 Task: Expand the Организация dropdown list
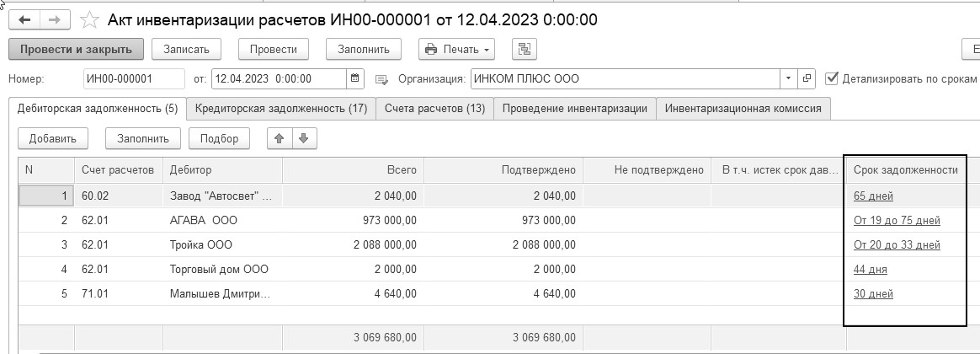click(x=788, y=79)
